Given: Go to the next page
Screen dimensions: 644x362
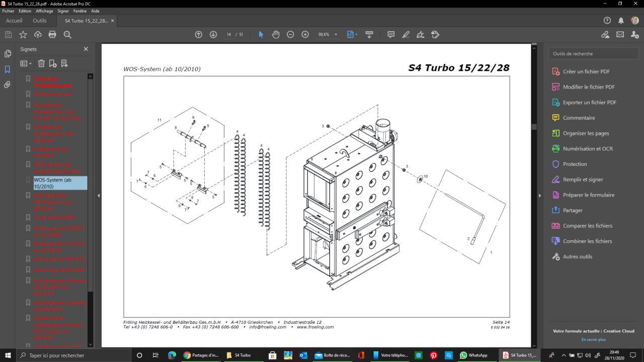Looking at the screenshot, I should pyautogui.click(x=213, y=35).
